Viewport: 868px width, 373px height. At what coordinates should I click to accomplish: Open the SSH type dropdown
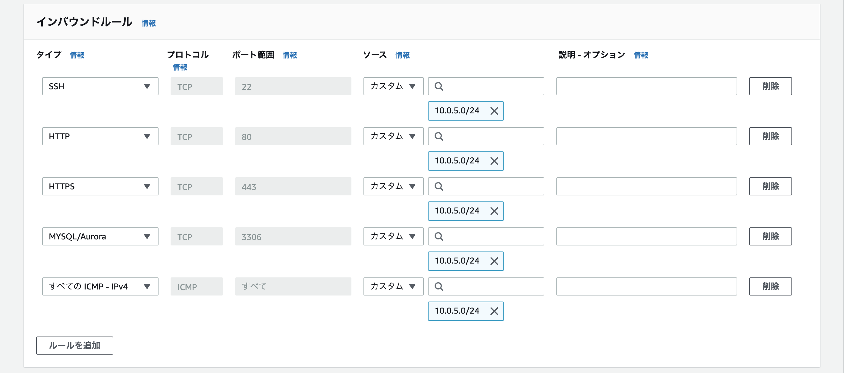(100, 86)
